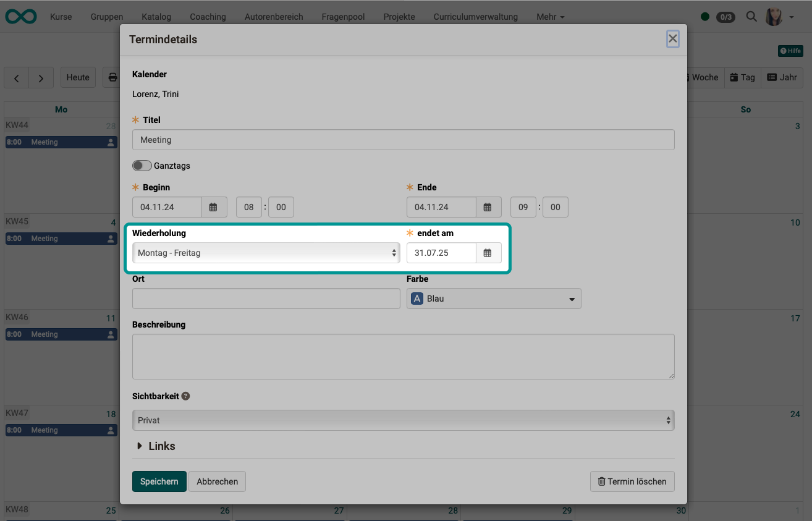812x521 pixels.
Task: Click the Titel input field
Action: click(403, 140)
